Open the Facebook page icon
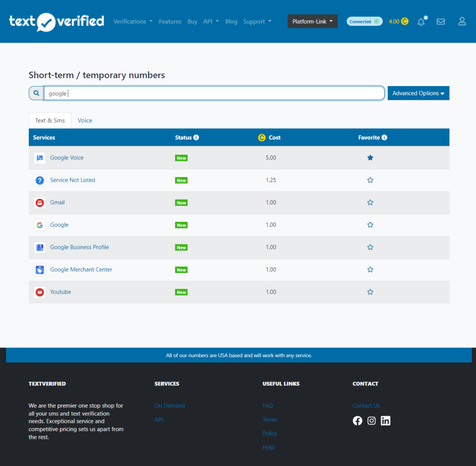Viewport: 476px width, 466px height. point(357,421)
